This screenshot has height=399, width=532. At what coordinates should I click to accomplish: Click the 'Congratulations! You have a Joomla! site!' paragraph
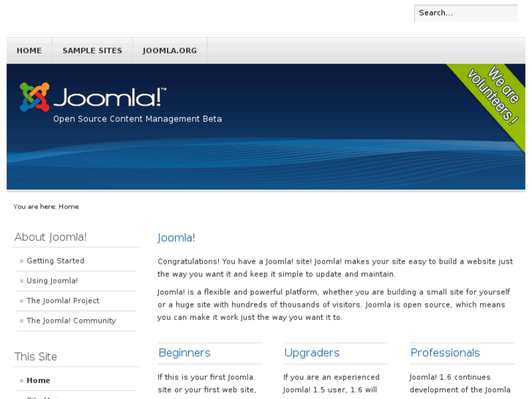pyautogui.click(x=335, y=267)
